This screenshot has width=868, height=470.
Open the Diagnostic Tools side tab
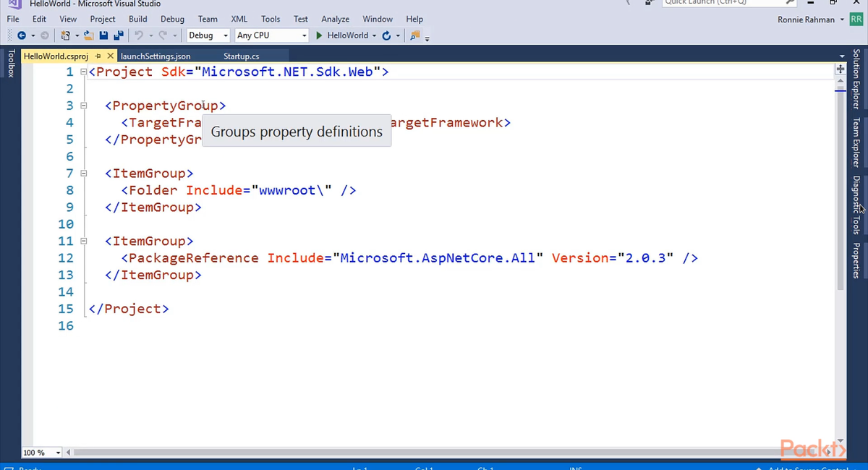pyautogui.click(x=856, y=205)
